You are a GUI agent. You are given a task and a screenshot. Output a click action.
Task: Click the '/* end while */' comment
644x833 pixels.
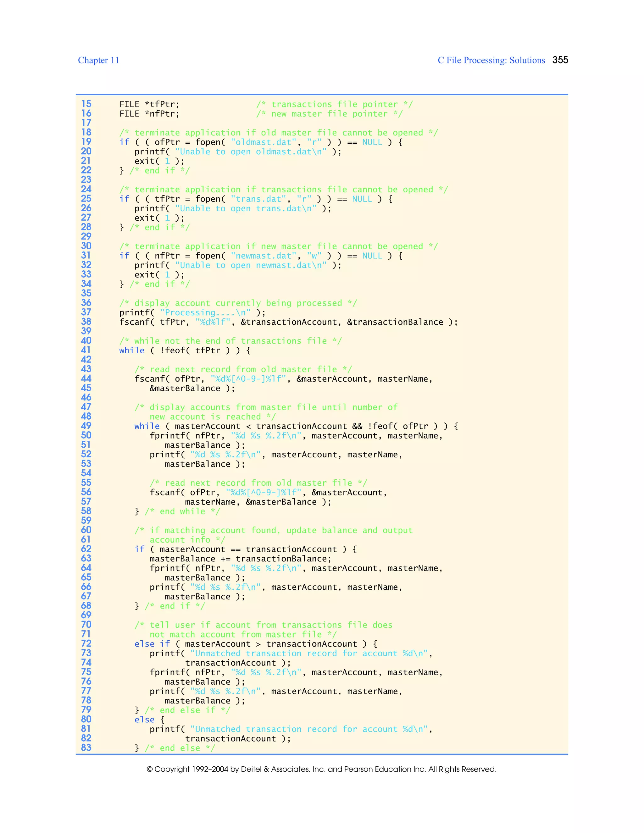coord(182,511)
